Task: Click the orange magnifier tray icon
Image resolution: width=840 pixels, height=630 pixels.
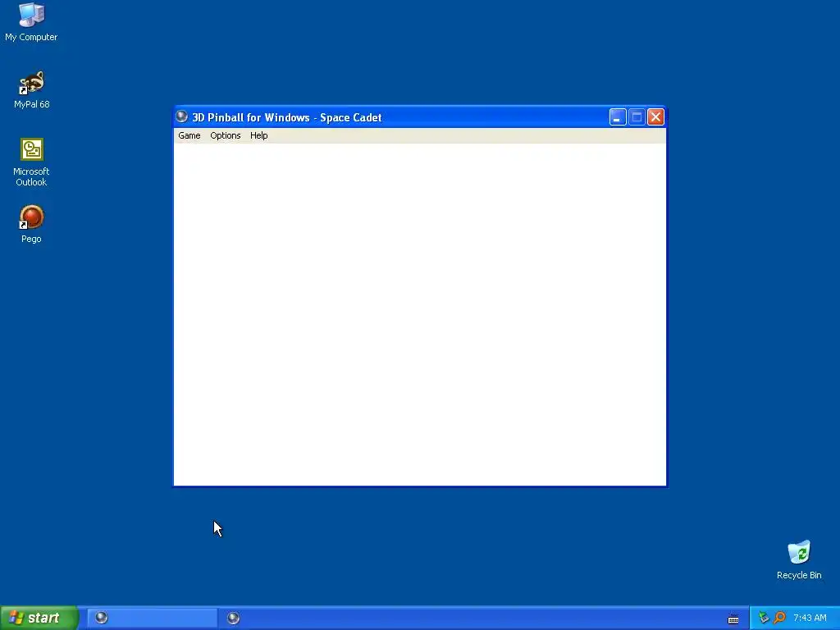Action: coord(779,618)
